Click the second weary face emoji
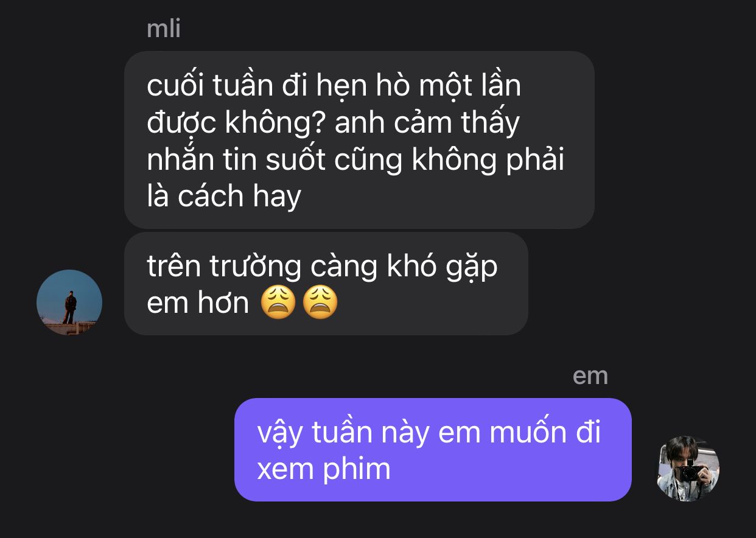This screenshot has height=538, width=756. (x=320, y=302)
